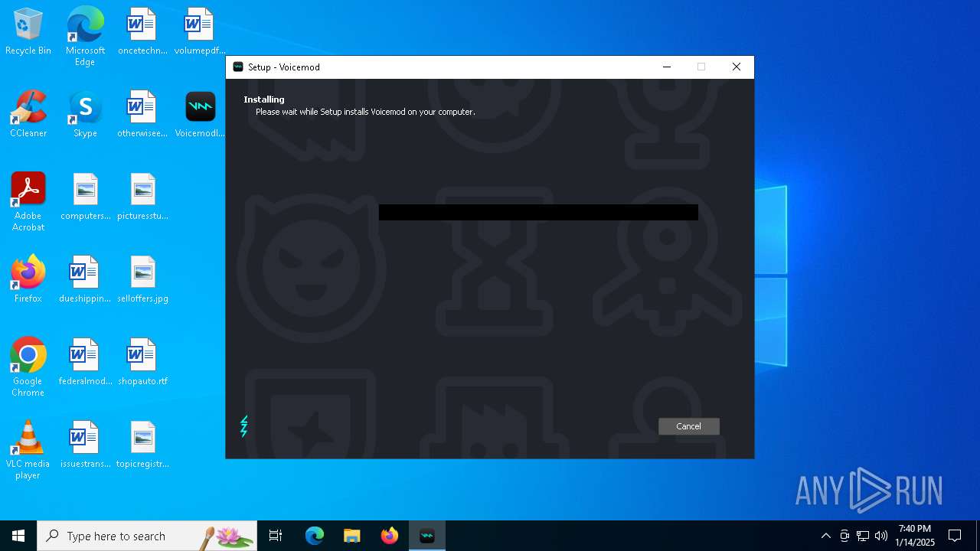980x551 pixels.
Task: Select the picturesstu... image file
Action: click(x=142, y=197)
